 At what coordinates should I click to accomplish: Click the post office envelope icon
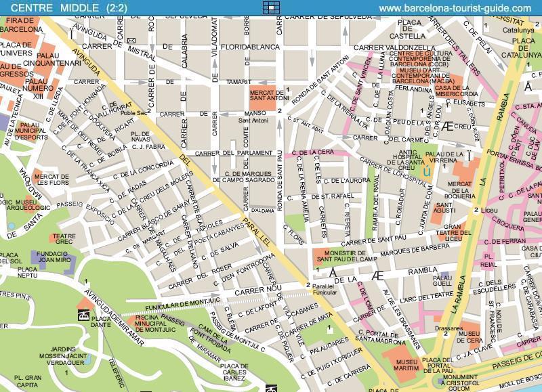[131, 42]
